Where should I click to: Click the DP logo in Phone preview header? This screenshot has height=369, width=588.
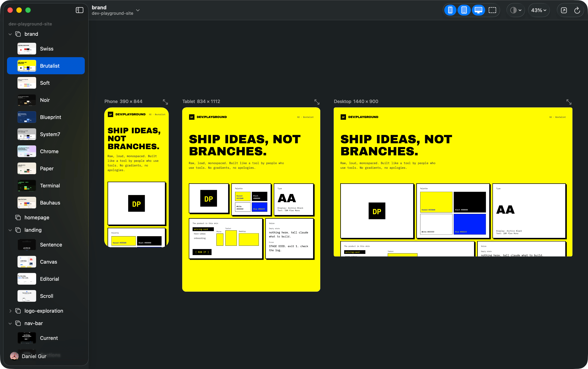110,115
